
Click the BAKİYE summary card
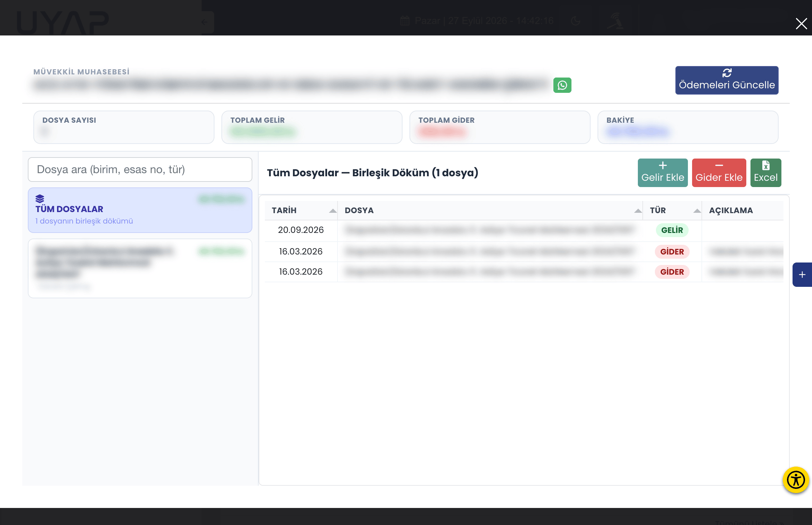click(688, 127)
